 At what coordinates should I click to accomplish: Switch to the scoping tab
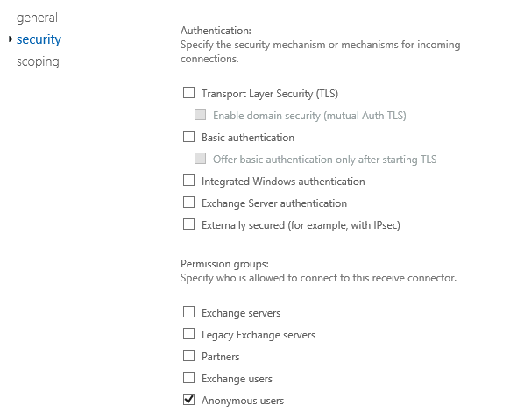point(38,61)
